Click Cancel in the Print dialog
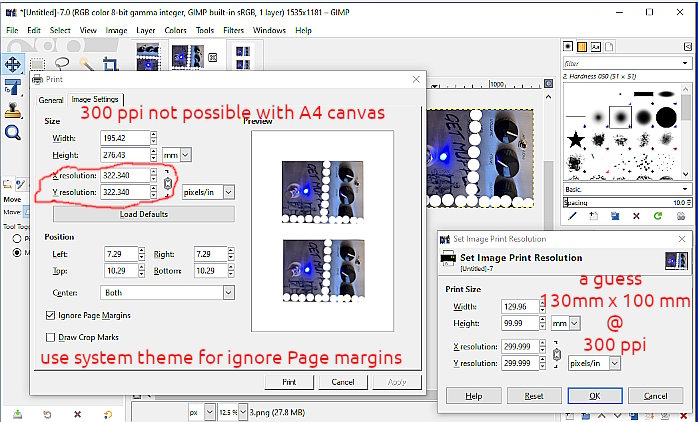Screen dimensions: 698x422 pyautogui.click(x=343, y=382)
